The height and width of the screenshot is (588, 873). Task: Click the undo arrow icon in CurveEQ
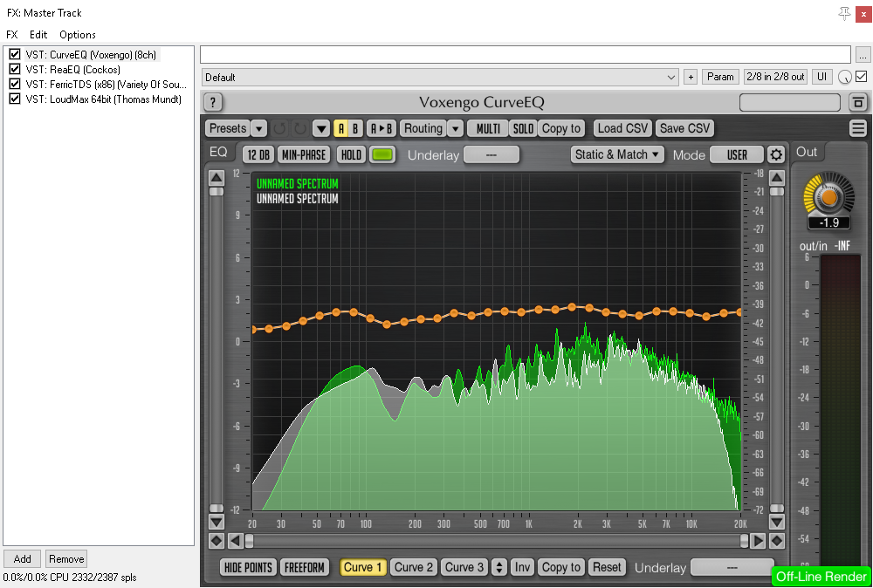tap(279, 128)
